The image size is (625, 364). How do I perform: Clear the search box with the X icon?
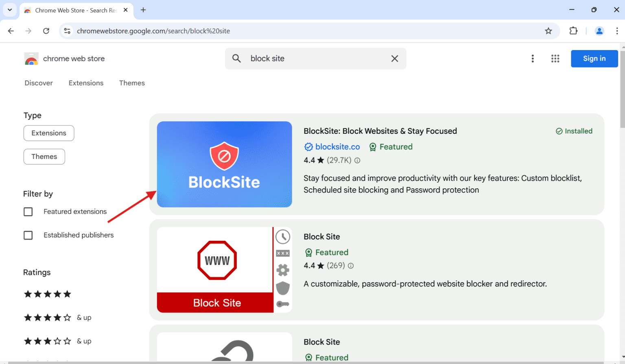point(394,59)
